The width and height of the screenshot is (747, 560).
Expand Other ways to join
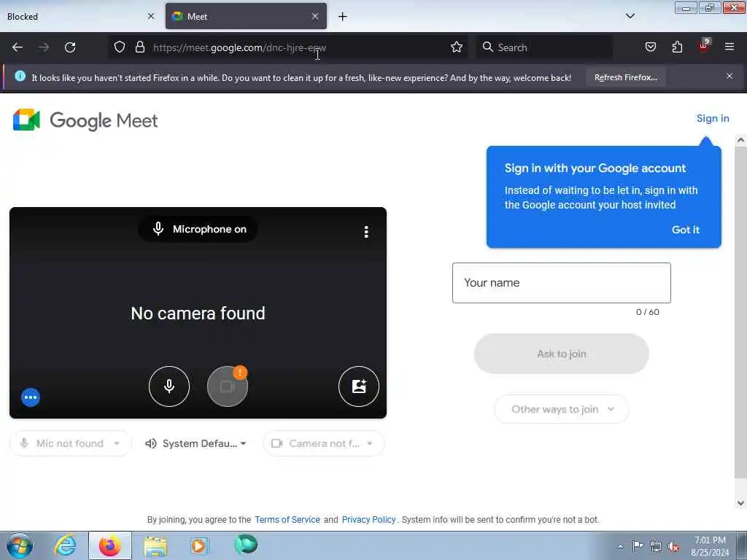pyautogui.click(x=562, y=409)
